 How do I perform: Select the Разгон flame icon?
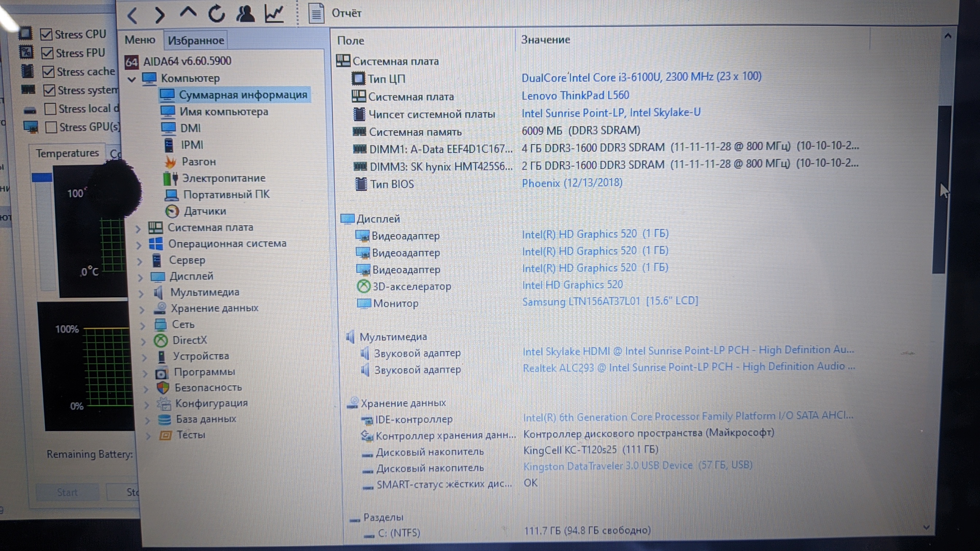pos(170,162)
